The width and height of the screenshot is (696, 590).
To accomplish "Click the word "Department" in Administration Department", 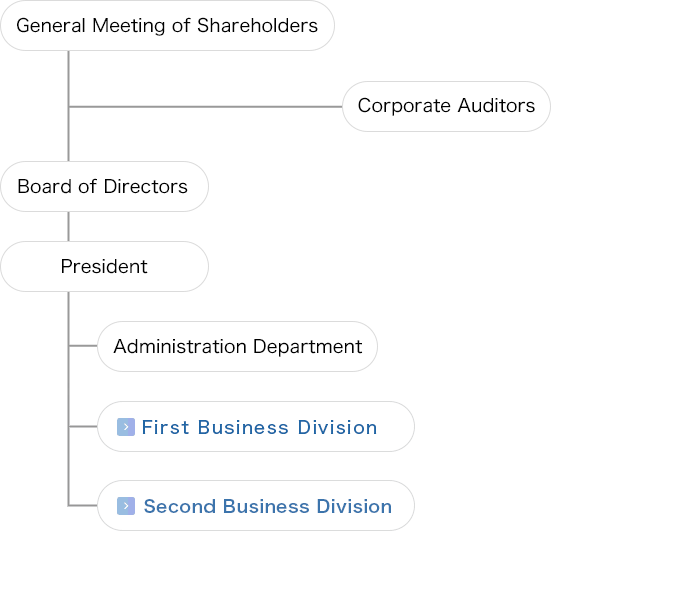I will tap(308, 347).
